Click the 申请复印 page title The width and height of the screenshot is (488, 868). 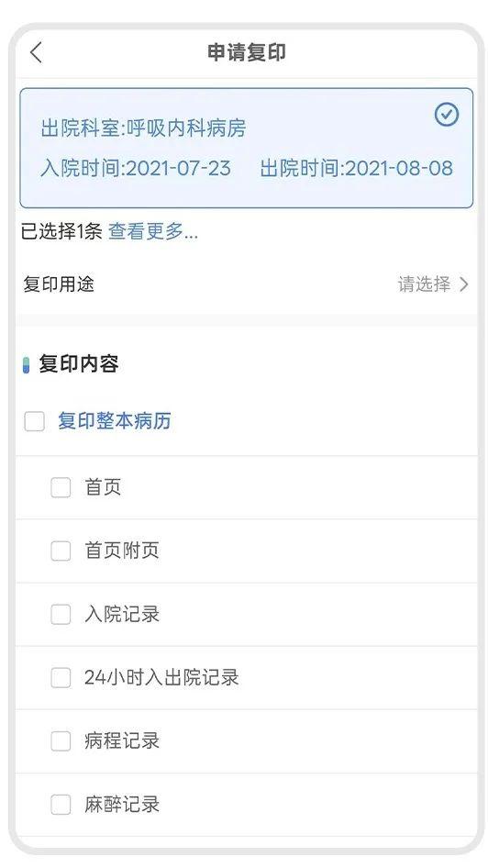point(246,52)
